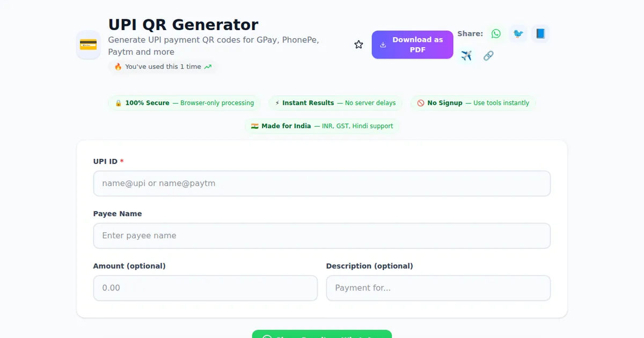Click the '100% Secure' badge
This screenshot has height=338, width=644.
pyautogui.click(x=185, y=102)
